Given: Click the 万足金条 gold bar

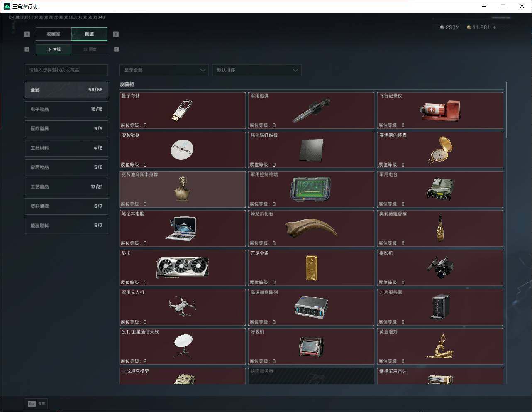Looking at the screenshot, I should pos(311,268).
